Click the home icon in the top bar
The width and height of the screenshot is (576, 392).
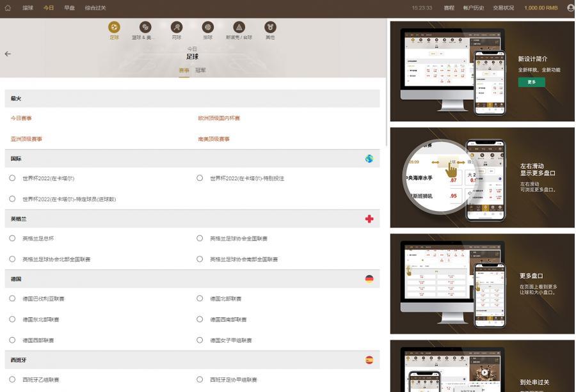[7, 8]
